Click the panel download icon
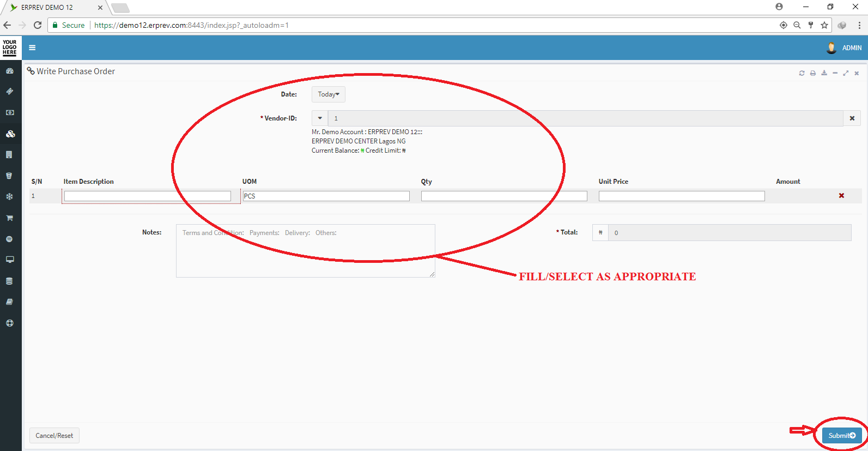The height and width of the screenshot is (451, 868). (824, 73)
